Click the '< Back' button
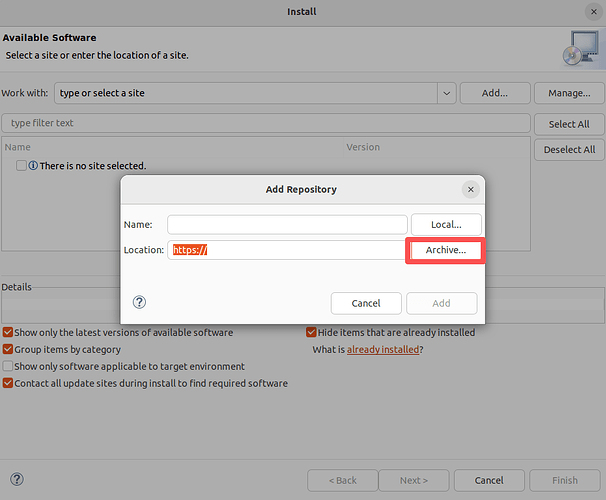Screen dimensions: 606x500 coord(342,480)
